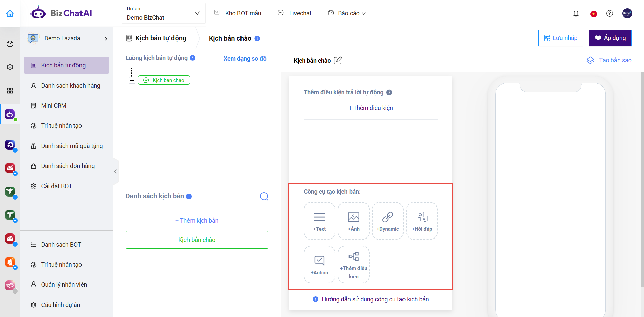Change language via the Vietnam flag icon
Image resolution: width=644 pixels, height=317 pixels.
(594, 14)
